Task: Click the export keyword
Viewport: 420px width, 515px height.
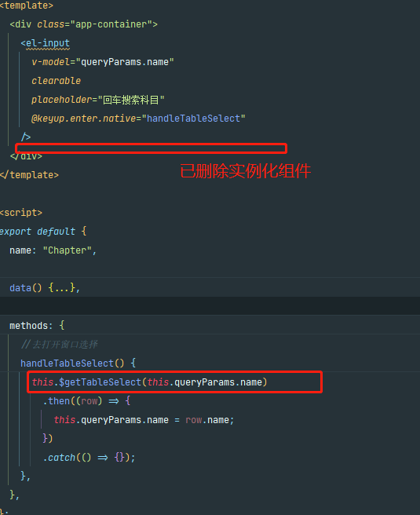Action: 16,232
